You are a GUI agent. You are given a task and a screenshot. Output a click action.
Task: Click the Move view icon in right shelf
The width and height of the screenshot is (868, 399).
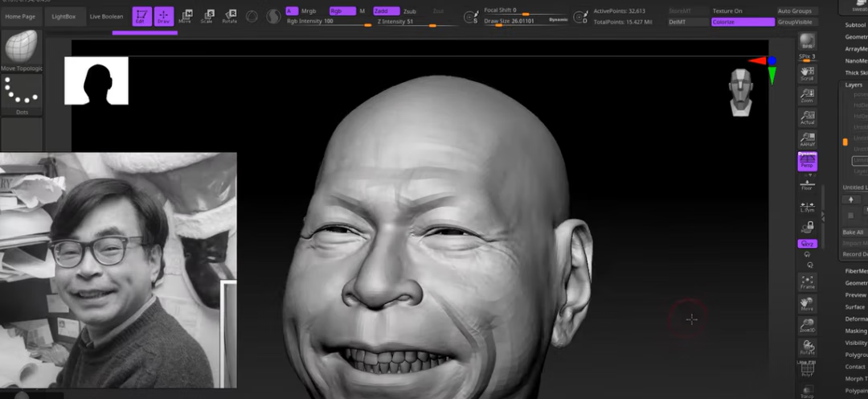[x=807, y=304]
